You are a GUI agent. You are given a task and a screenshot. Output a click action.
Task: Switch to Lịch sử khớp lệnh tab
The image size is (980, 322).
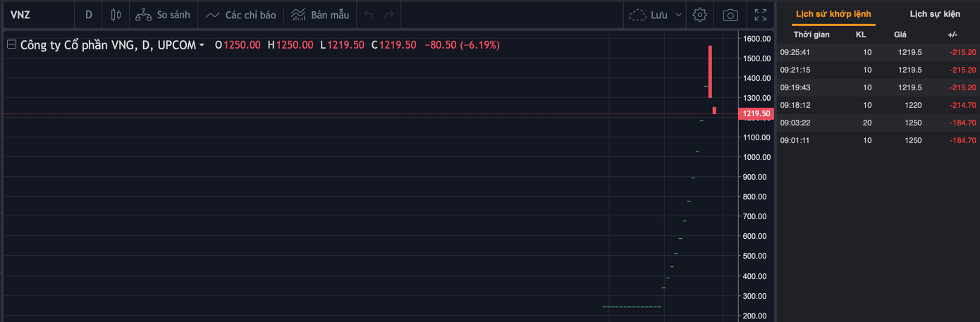coord(833,14)
